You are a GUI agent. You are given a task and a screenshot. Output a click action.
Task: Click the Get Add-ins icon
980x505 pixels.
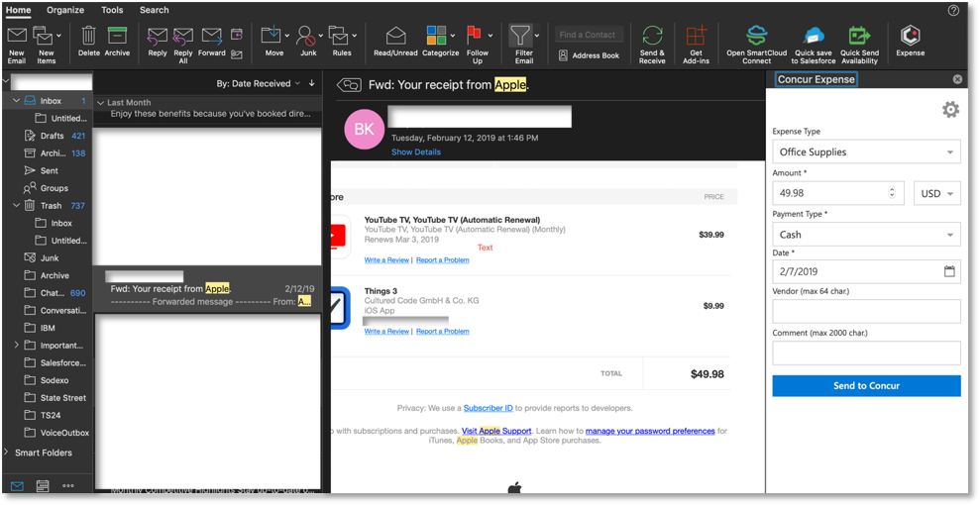tap(696, 36)
